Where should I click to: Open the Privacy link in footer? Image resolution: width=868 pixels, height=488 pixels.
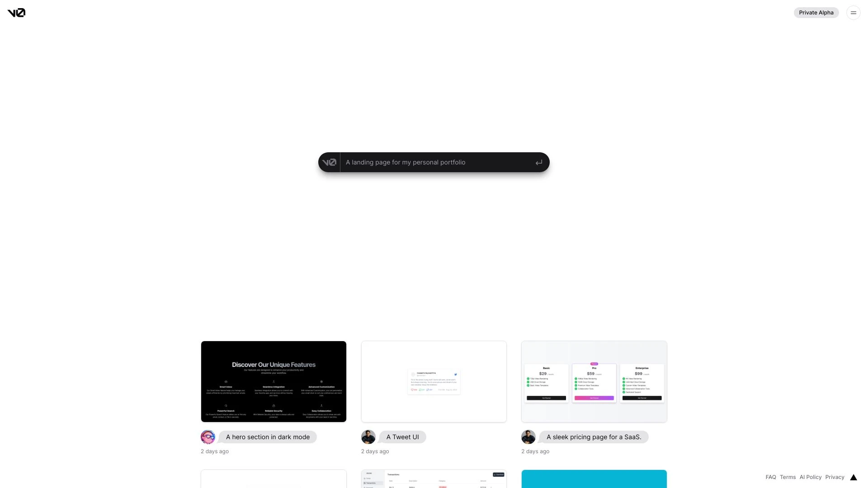click(x=835, y=477)
